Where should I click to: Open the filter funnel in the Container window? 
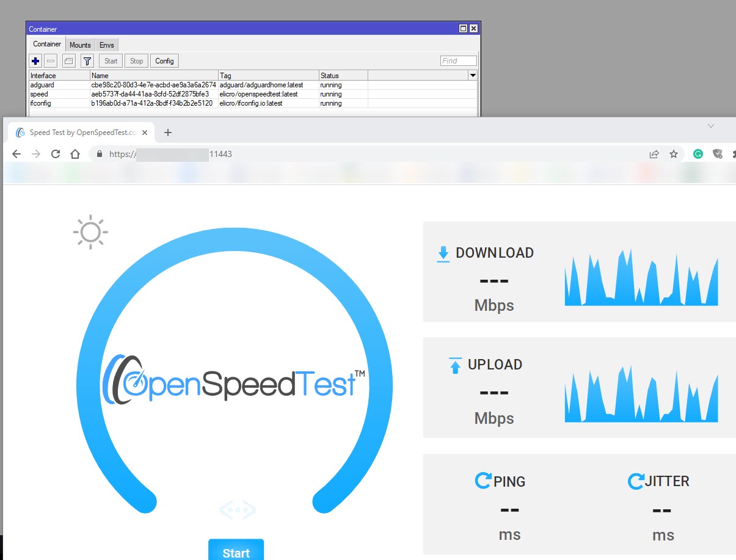(87, 61)
